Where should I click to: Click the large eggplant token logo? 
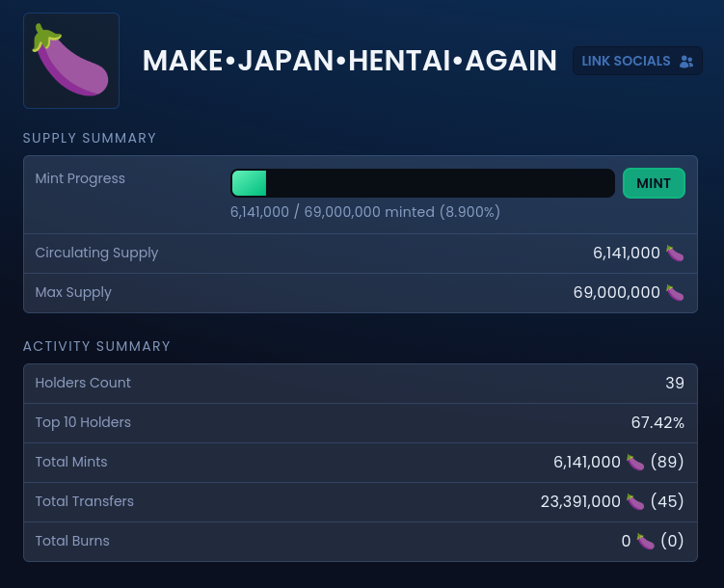click(71, 61)
